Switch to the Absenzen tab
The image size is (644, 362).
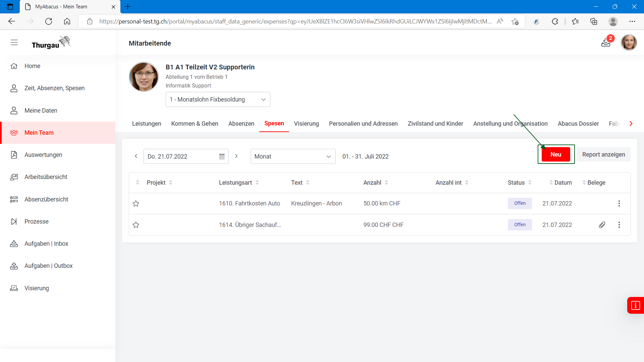241,124
